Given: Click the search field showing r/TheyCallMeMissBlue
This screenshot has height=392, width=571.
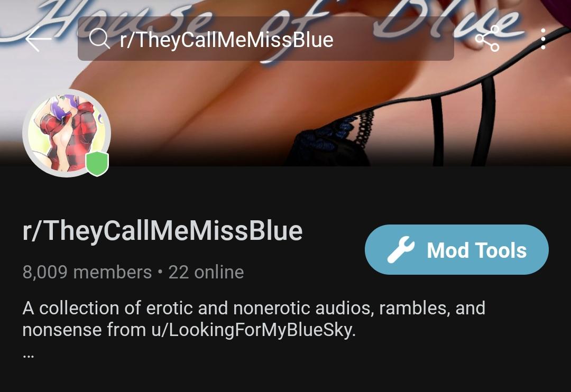Looking at the screenshot, I should [x=265, y=39].
